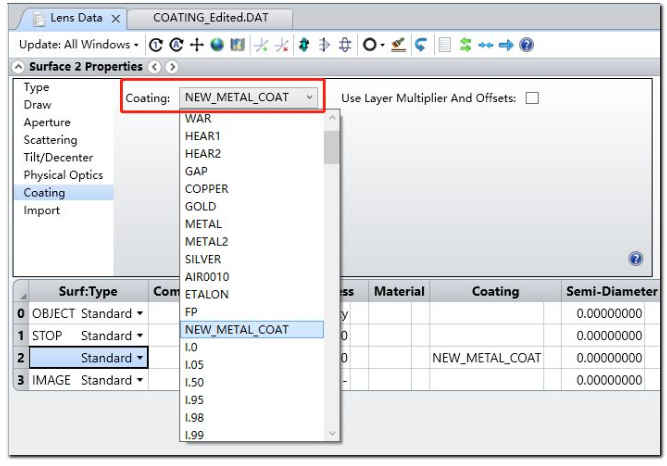667x466 pixels.
Task: Open surface 2 Standard type dropdown arrow
Action: tap(140, 358)
